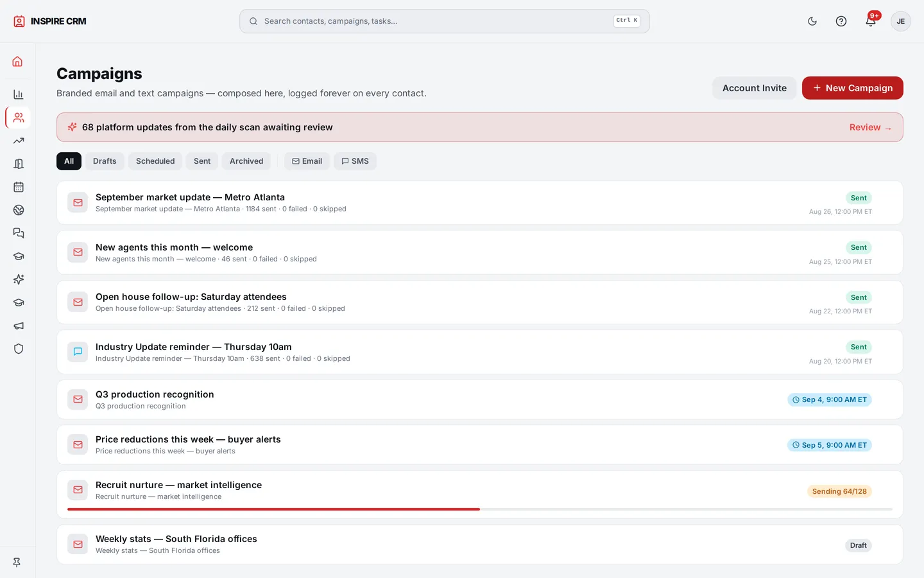Select the contacts people icon in sidebar

[x=18, y=118]
